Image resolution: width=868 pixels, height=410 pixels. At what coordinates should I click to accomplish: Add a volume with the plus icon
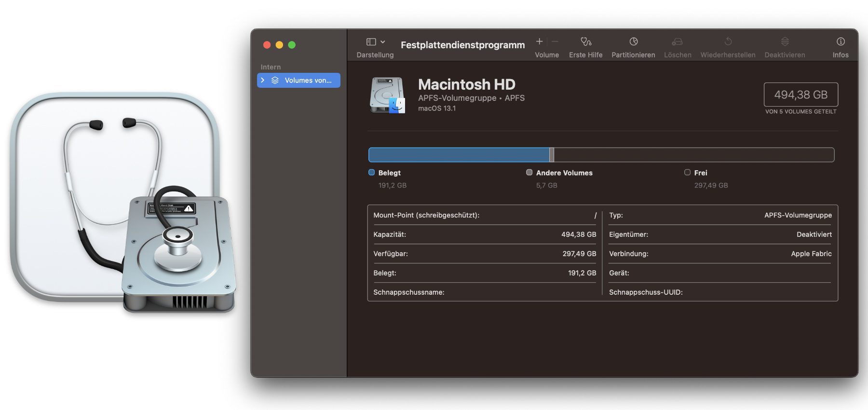click(x=540, y=42)
